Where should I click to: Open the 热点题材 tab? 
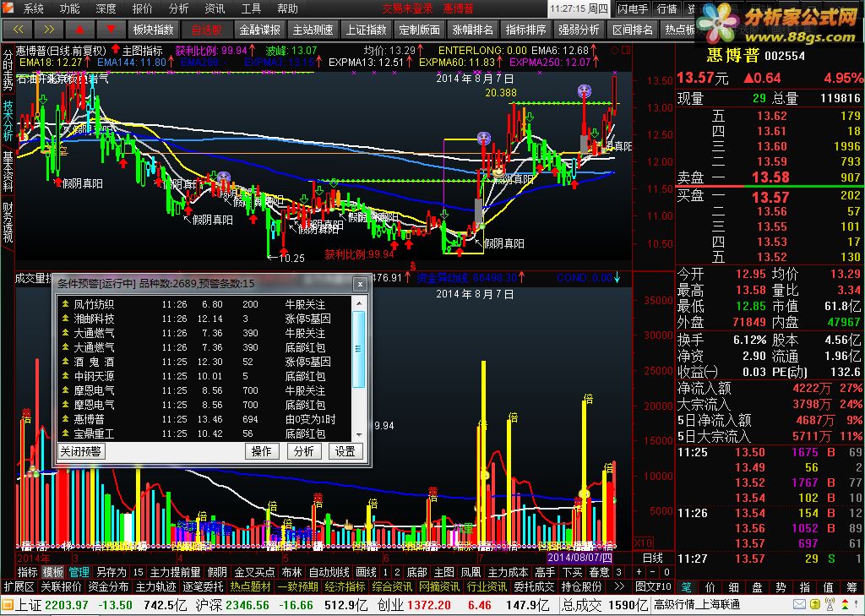point(250,586)
